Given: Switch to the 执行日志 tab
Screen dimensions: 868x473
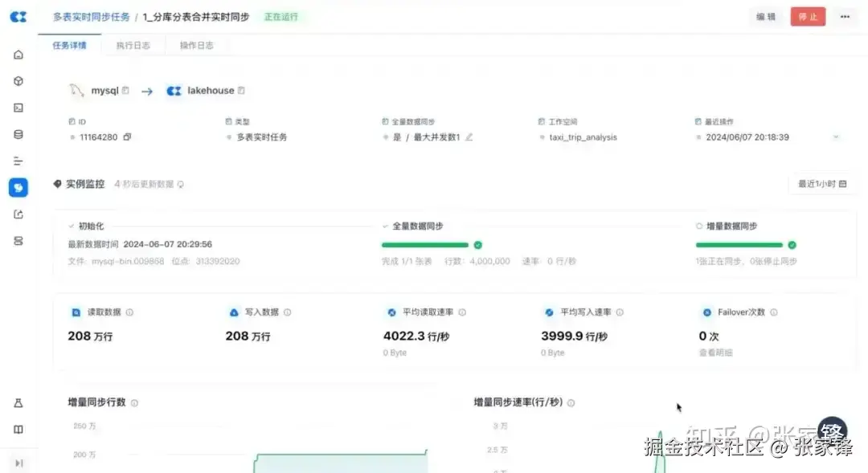Looking at the screenshot, I should coord(133,45).
